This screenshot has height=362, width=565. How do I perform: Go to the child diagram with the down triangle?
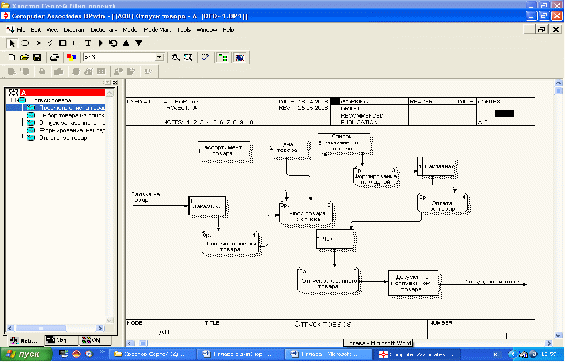point(139,43)
